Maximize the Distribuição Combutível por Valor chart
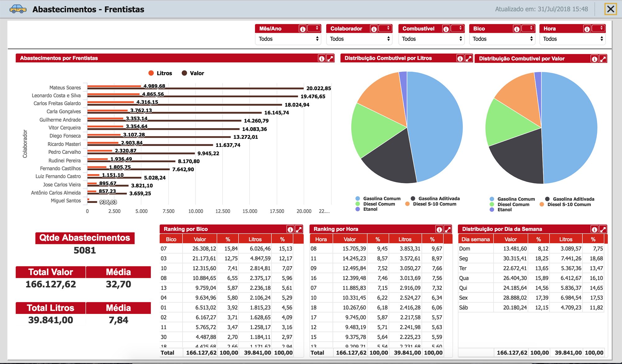The image size is (622, 364). pyautogui.click(x=603, y=59)
